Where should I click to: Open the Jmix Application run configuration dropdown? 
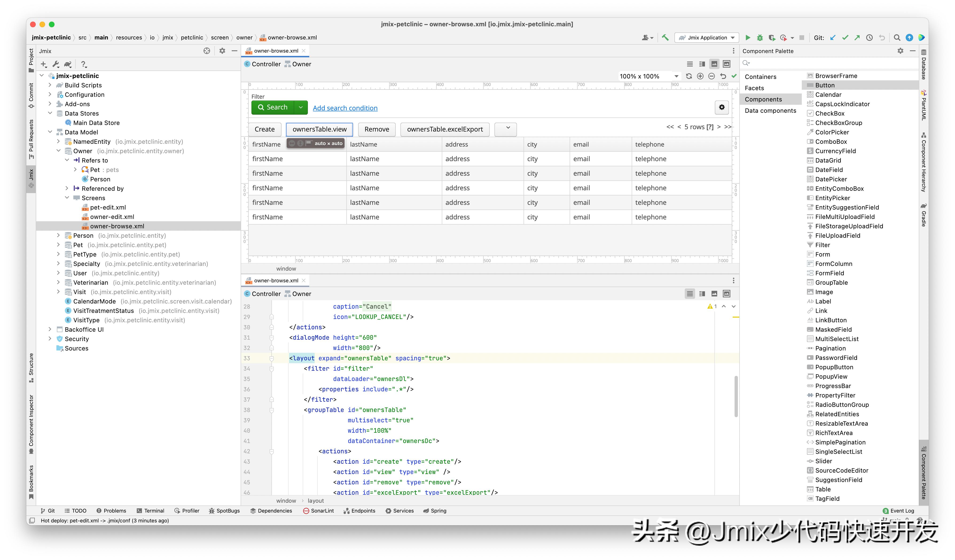click(707, 38)
